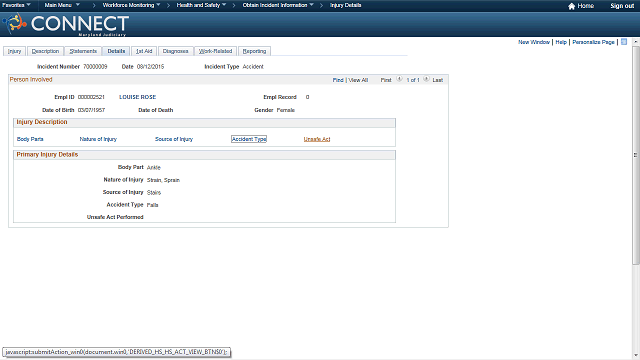Click the Source of Injury value Stairs
The image size is (640, 360).
point(154,193)
